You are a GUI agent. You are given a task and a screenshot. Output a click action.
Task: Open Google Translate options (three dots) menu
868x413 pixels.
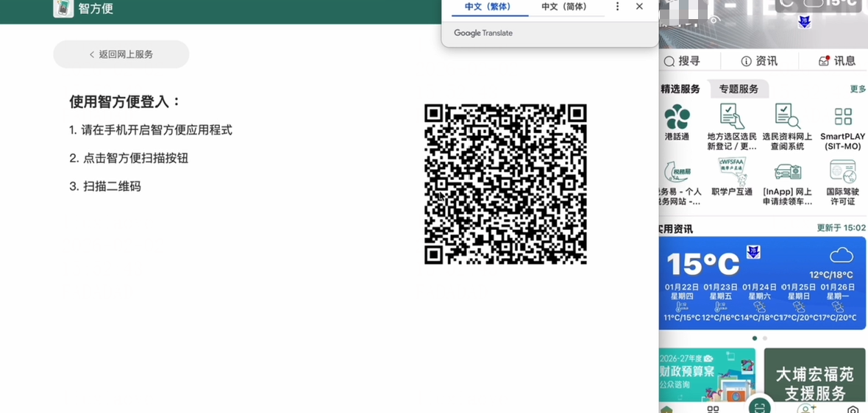tap(617, 7)
